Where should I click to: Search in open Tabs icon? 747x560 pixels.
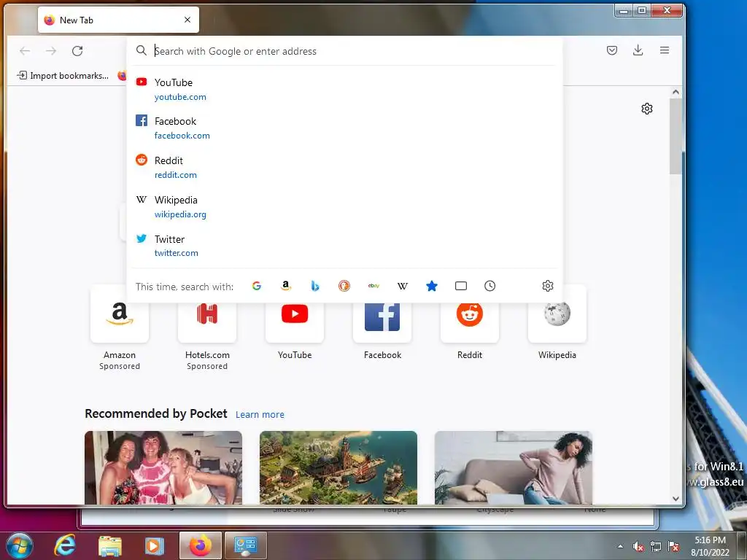click(x=461, y=286)
